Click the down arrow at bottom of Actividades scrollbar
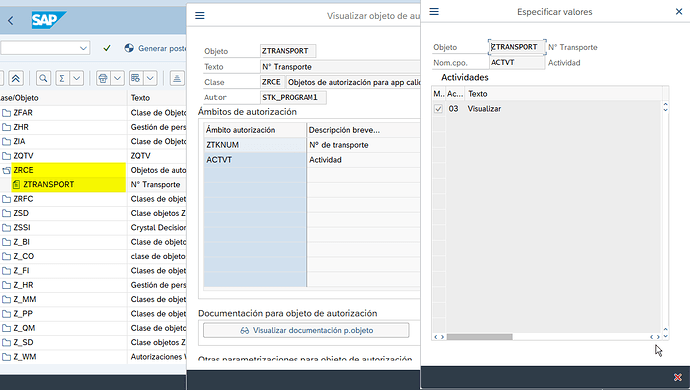This screenshot has height=390, width=690. [665, 336]
